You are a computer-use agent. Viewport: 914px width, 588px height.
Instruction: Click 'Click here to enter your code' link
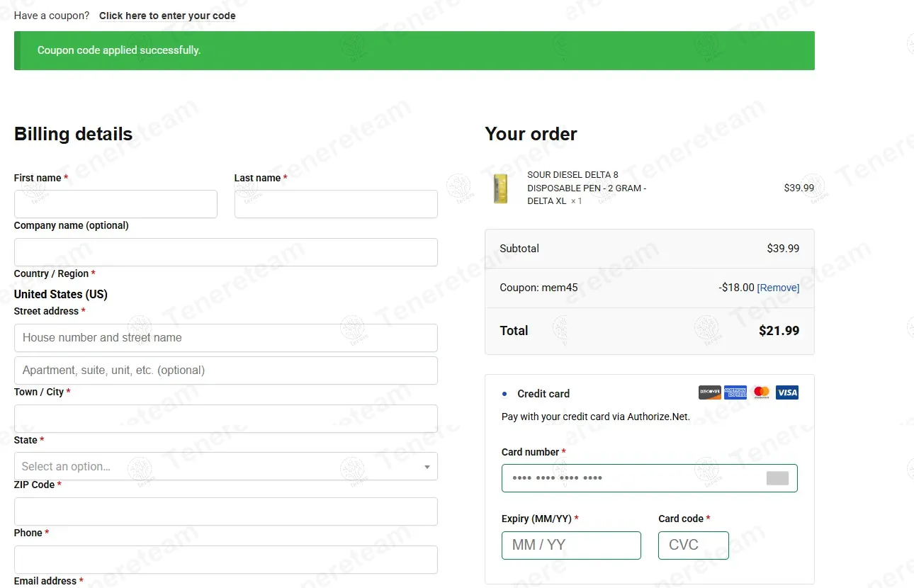click(x=167, y=16)
